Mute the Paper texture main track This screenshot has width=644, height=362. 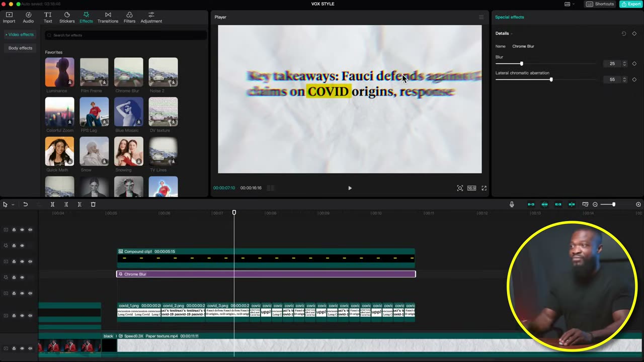point(30,348)
